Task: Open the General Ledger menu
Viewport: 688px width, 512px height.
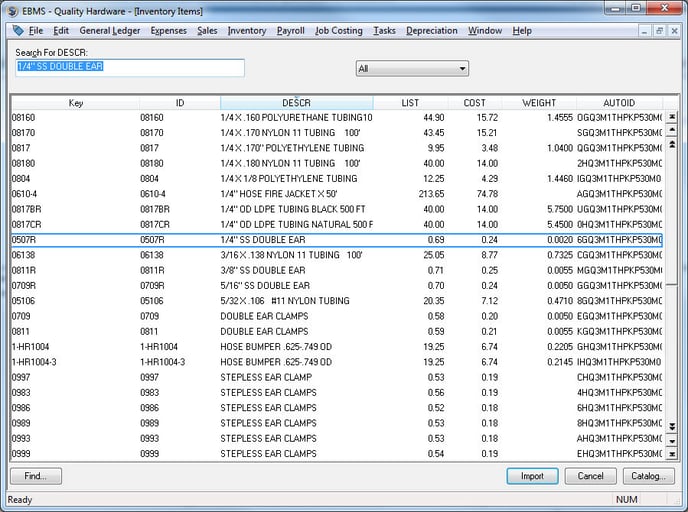Action: [110, 31]
